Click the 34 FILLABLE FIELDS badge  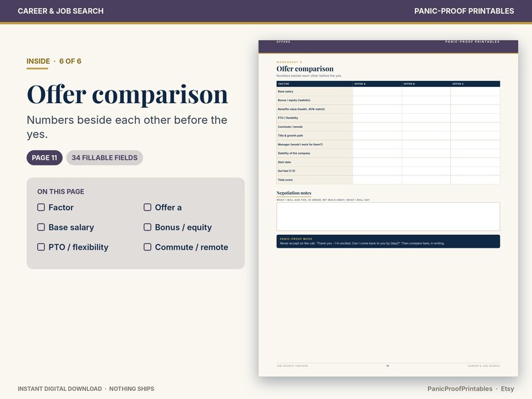pos(105,157)
